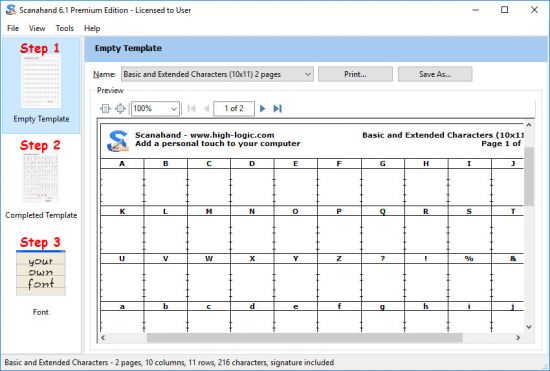
Task: Go to previous page arrow
Action: tap(206, 109)
